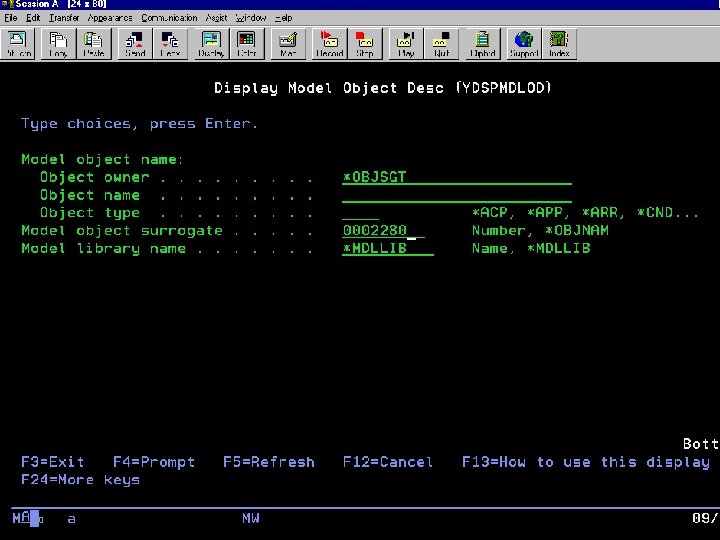Image resolution: width=720 pixels, height=540 pixels.
Task: Click the Stop macro recording icon
Action: (x=365, y=44)
